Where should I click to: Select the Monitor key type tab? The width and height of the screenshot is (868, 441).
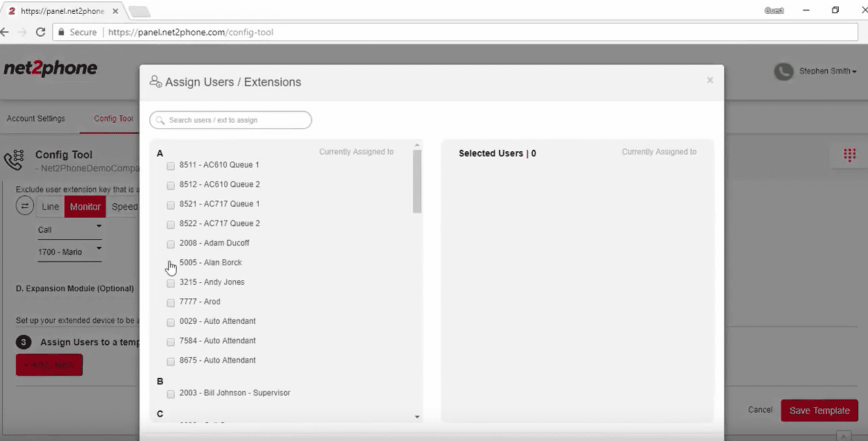coord(85,207)
